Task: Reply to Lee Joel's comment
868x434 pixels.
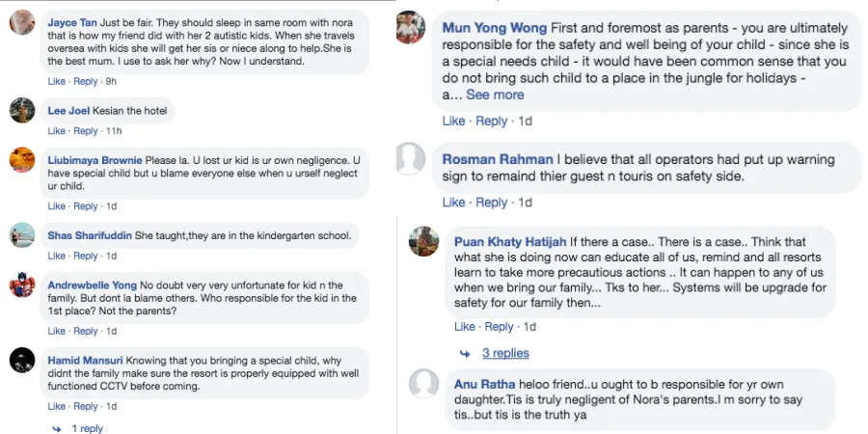Action: 86,131
